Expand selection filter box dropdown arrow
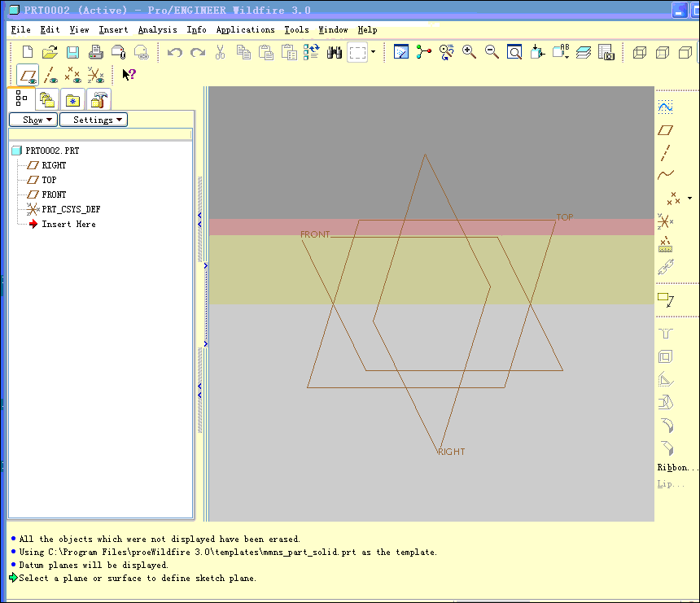This screenshot has width=700, height=603. 374,52
